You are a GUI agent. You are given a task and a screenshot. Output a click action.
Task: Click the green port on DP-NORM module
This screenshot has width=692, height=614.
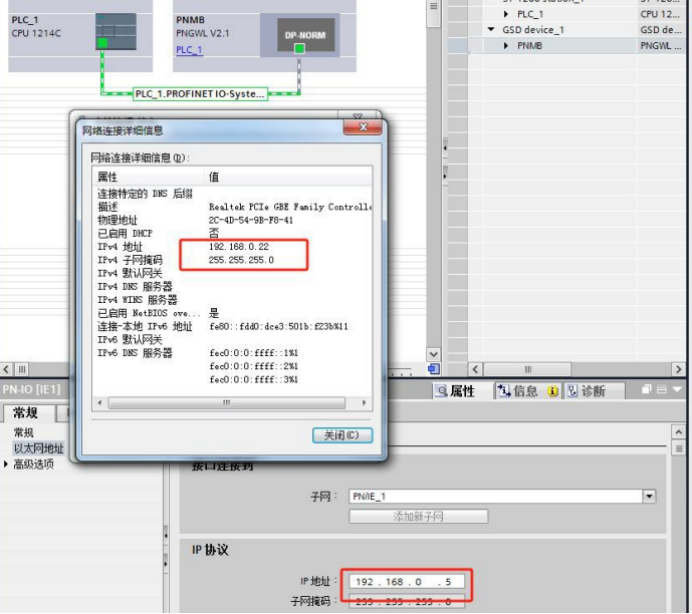click(x=300, y=48)
